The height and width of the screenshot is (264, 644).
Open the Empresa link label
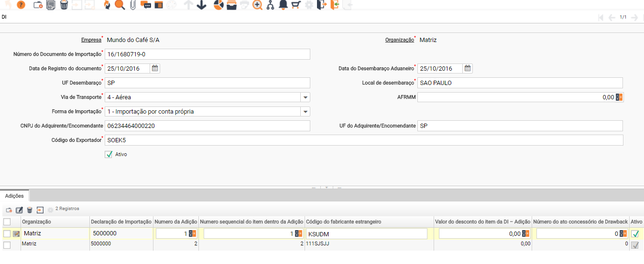click(91, 40)
